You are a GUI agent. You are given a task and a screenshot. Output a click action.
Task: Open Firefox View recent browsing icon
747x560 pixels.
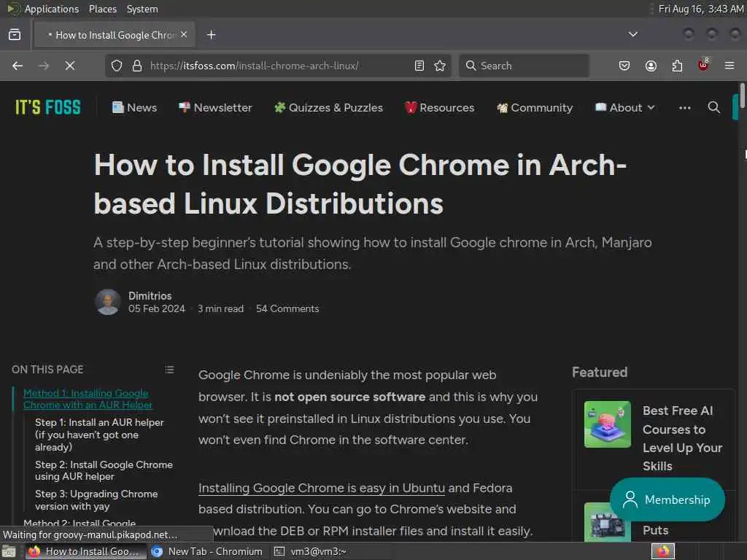tap(15, 35)
